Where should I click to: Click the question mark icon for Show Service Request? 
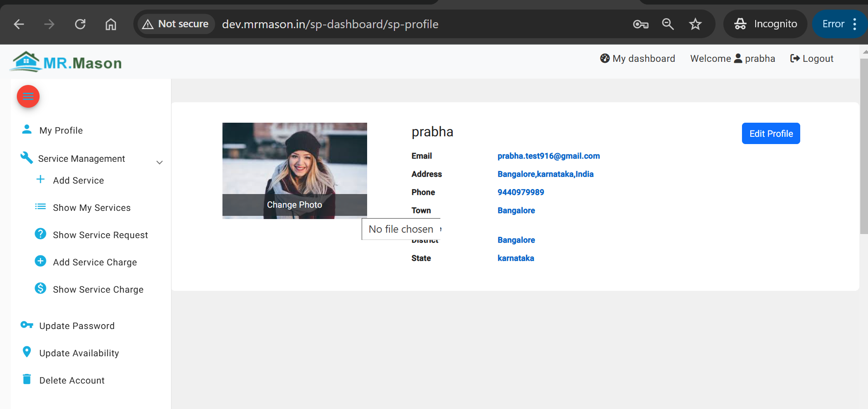[x=40, y=234]
